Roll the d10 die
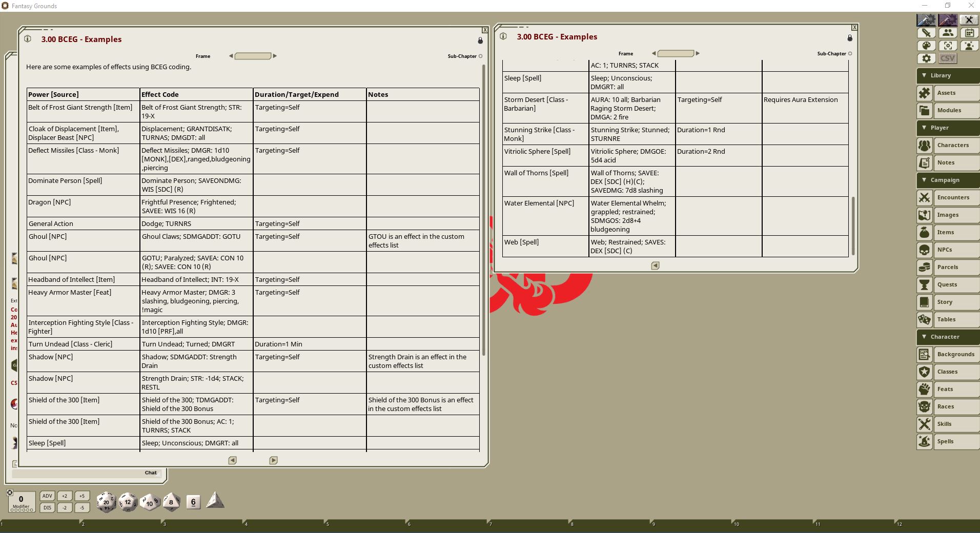Screen dimensions: 980x533 (150, 503)
